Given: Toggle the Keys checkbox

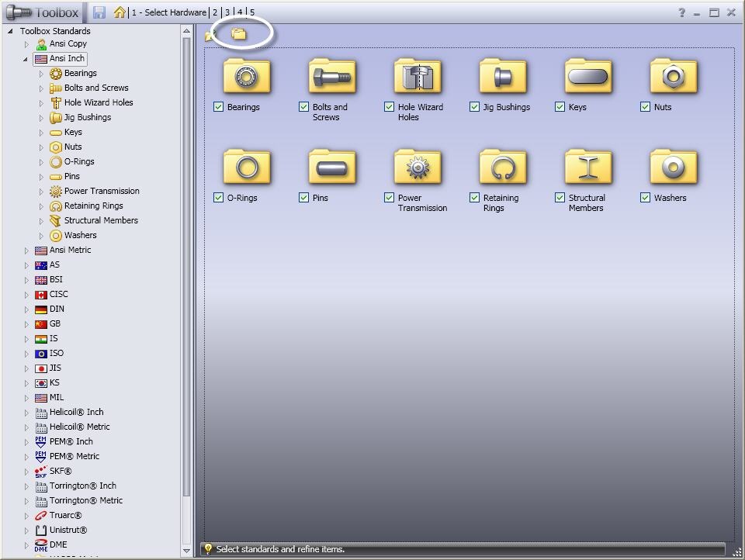Looking at the screenshot, I should tap(560, 107).
